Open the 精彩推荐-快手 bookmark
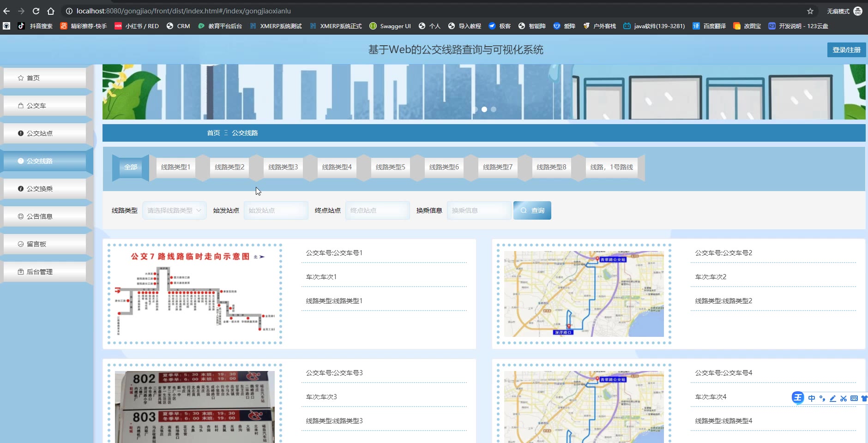 pos(84,26)
